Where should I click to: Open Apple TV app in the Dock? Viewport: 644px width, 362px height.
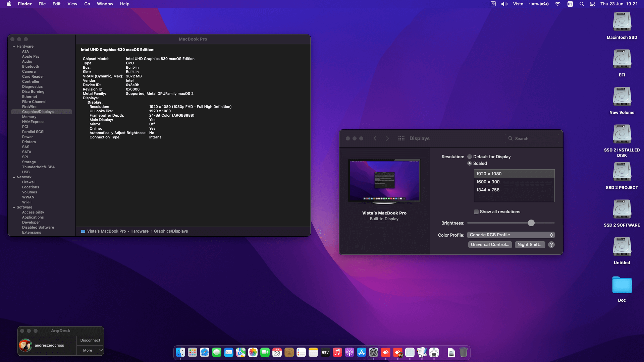click(325, 352)
